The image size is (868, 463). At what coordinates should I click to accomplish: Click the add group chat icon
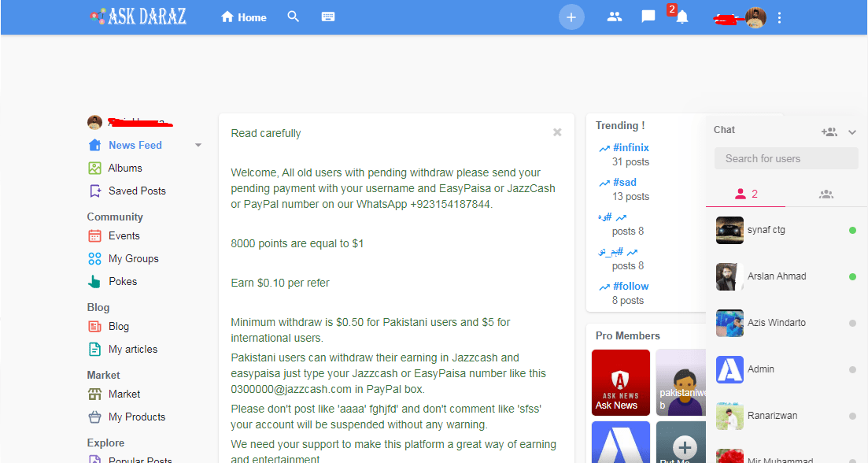coord(829,131)
